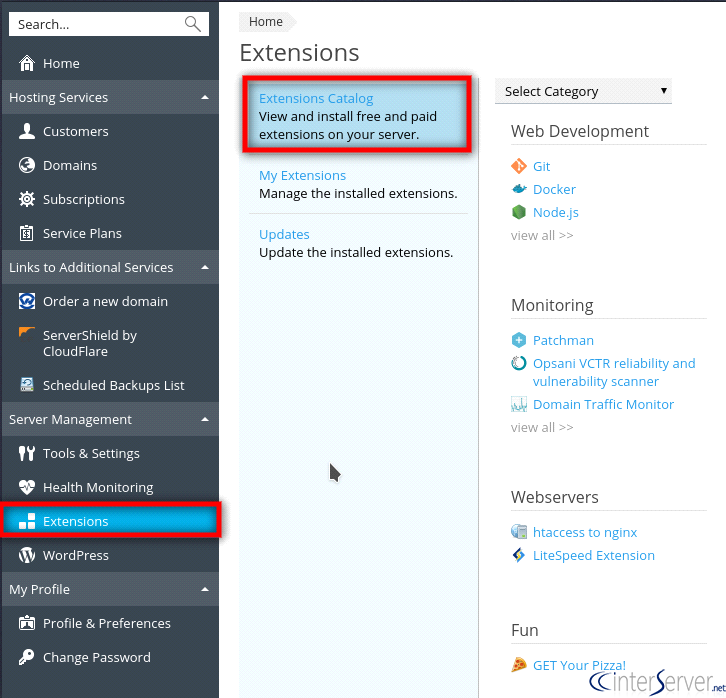Open Opsani VCTR reliability scanner link

pos(614,372)
